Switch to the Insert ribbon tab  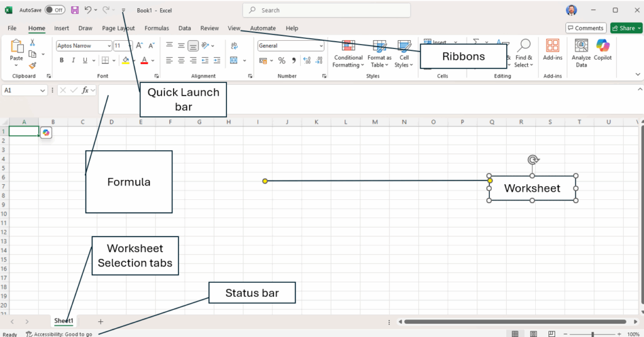(62, 28)
